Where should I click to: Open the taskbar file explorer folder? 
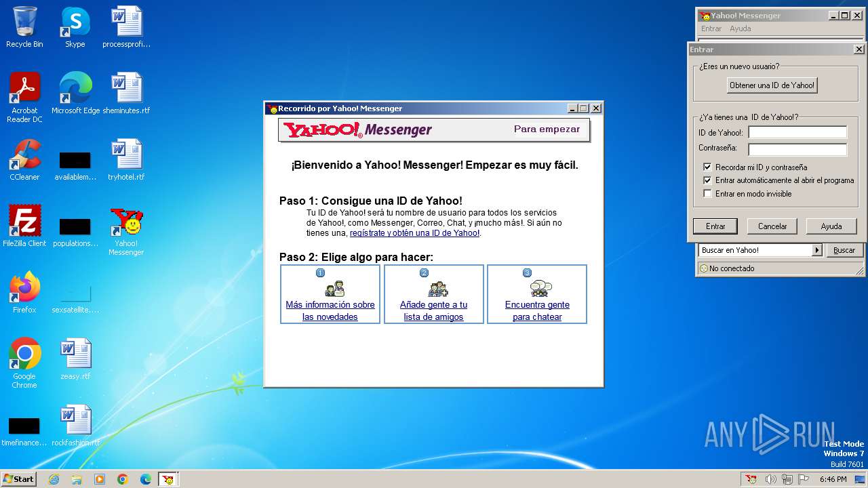click(77, 479)
